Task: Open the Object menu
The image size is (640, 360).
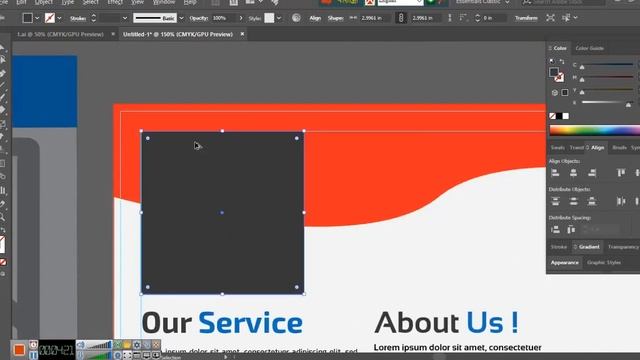Action: [x=44, y=2]
